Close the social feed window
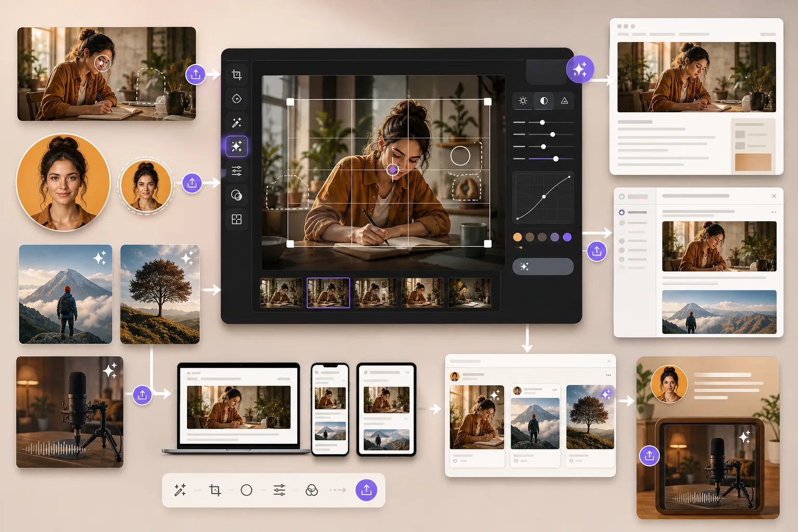 click(609, 361)
